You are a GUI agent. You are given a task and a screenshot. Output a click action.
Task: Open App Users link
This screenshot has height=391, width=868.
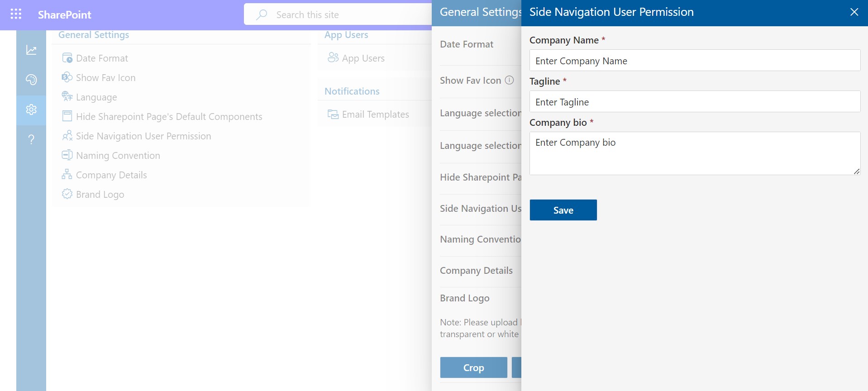(x=363, y=58)
